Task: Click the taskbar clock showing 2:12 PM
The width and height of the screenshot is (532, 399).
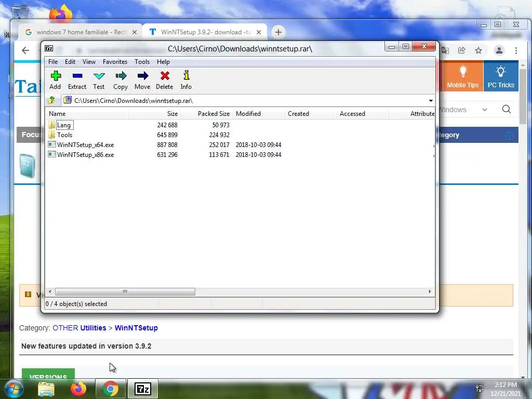Action: [x=505, y=389]
